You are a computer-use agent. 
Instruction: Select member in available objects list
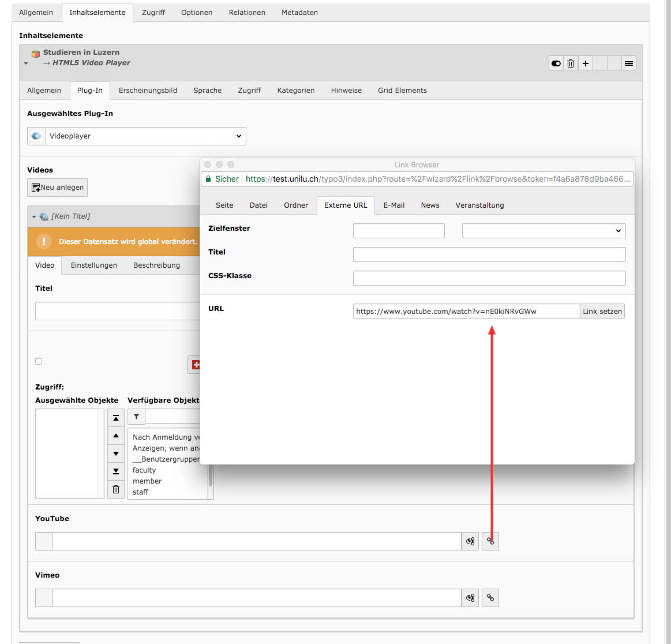[x=147, y=481]
